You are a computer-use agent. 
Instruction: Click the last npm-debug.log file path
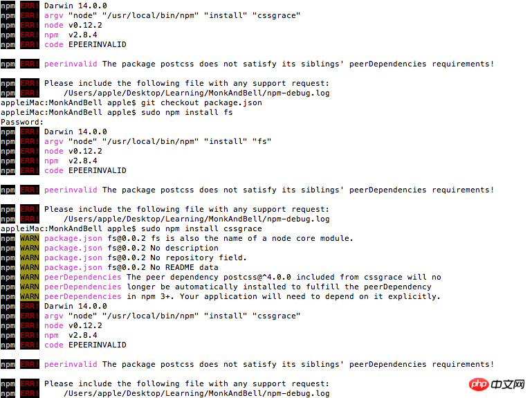point(196,394)
